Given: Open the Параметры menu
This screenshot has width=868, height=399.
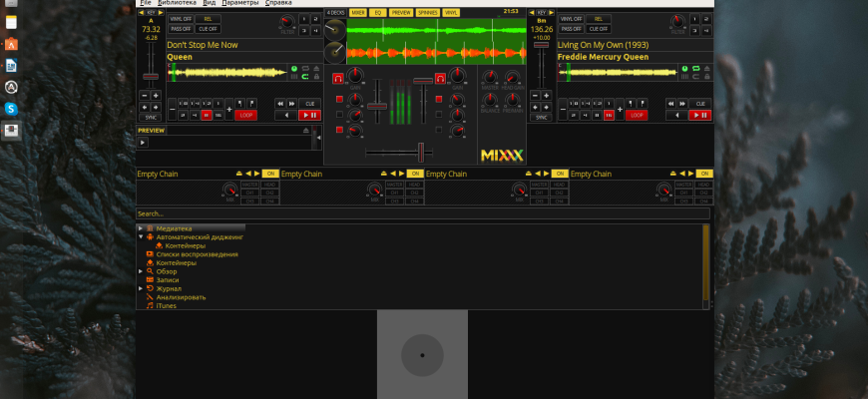Looking at the screenshot, I should 239,3.
